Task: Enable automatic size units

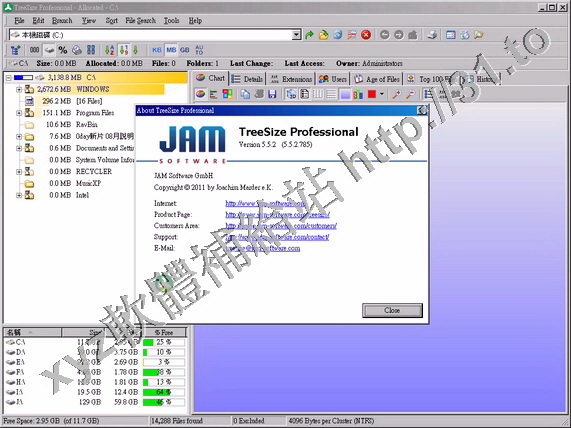Action: click(199, 50)
